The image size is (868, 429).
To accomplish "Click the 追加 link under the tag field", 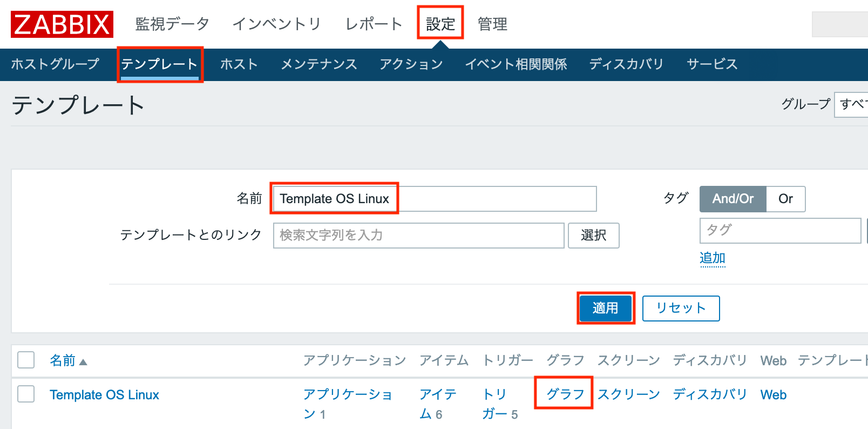I will [x=712, y=258].
